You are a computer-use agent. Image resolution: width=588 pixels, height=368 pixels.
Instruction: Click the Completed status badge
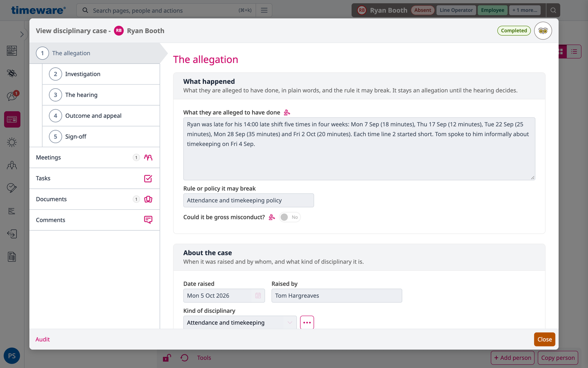click(514, 31)
